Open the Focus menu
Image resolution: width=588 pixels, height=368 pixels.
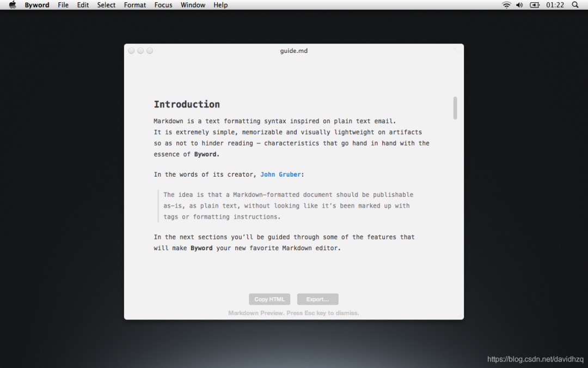163,5
